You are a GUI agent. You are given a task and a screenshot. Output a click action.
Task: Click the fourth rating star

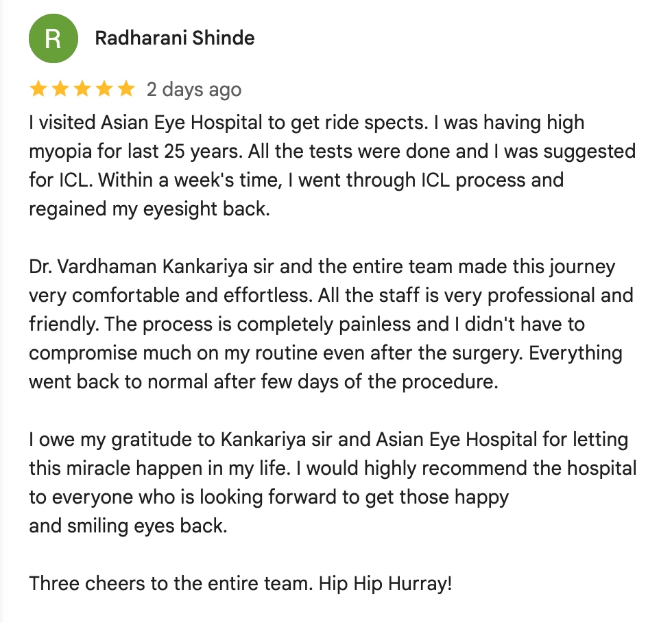click(x=104, y=89)
